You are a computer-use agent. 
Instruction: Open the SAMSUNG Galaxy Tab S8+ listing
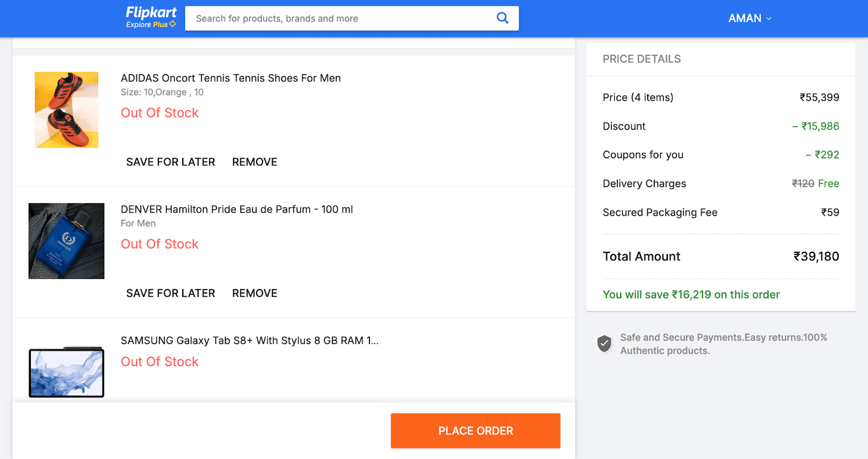(250, 340)
